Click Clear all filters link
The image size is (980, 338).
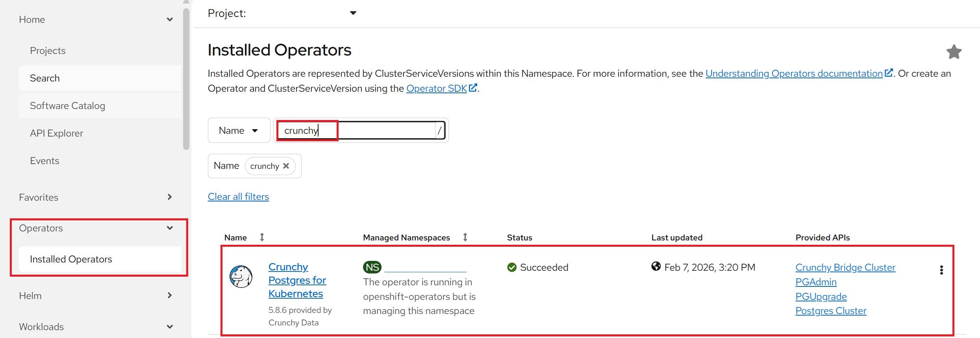(238, 197)
